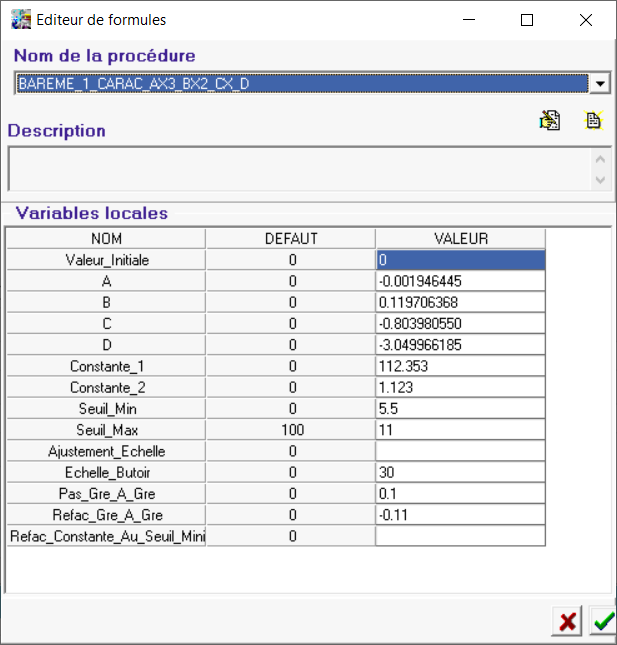Click the VALEUR column header
This screenshot has height=645, width=617.
(x=460, y=239)
